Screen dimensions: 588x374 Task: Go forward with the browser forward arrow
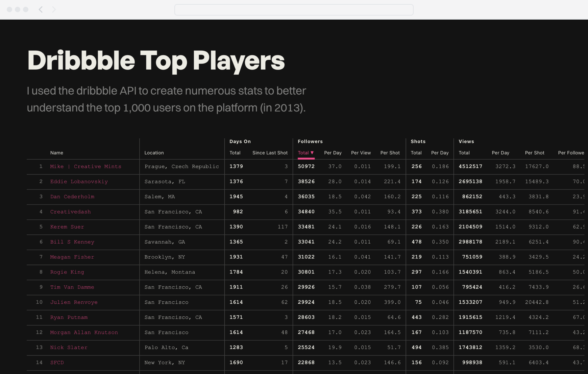[x=54, y=9]
